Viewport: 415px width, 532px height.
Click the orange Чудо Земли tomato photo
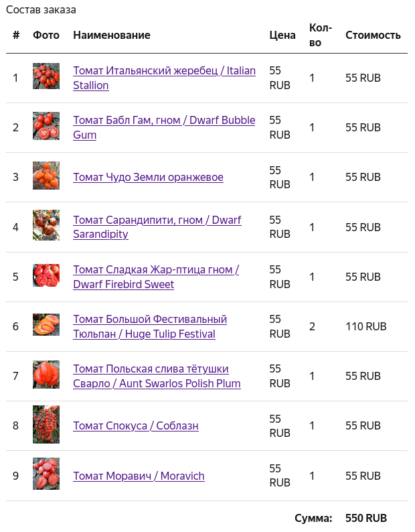tap(46, 176)
